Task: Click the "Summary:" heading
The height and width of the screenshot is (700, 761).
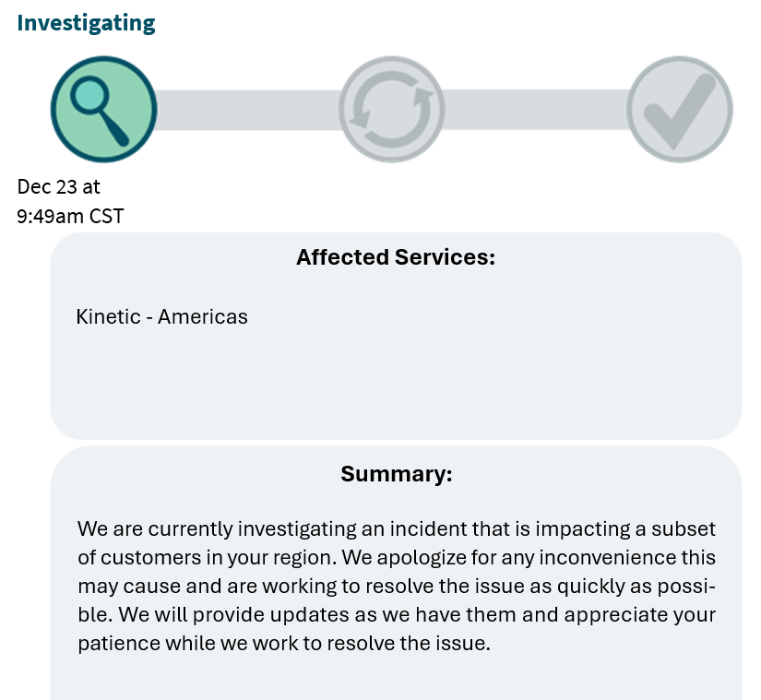Action: point(396,474)
